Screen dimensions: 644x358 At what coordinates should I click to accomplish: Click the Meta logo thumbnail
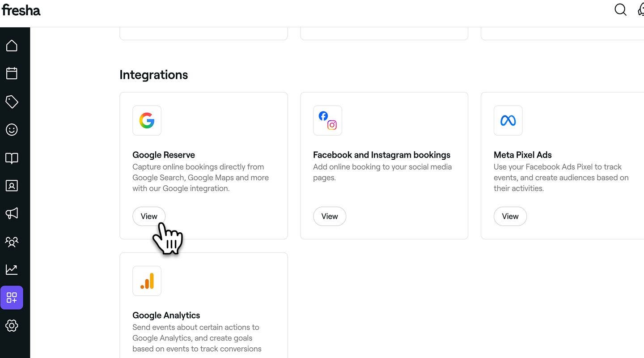(508, 120)
